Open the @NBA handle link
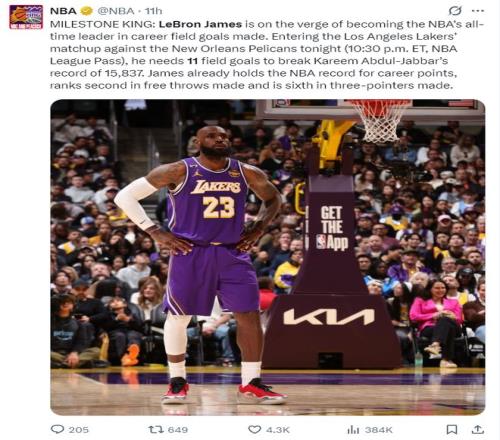The image size is (500, 440). click(116, 11)
